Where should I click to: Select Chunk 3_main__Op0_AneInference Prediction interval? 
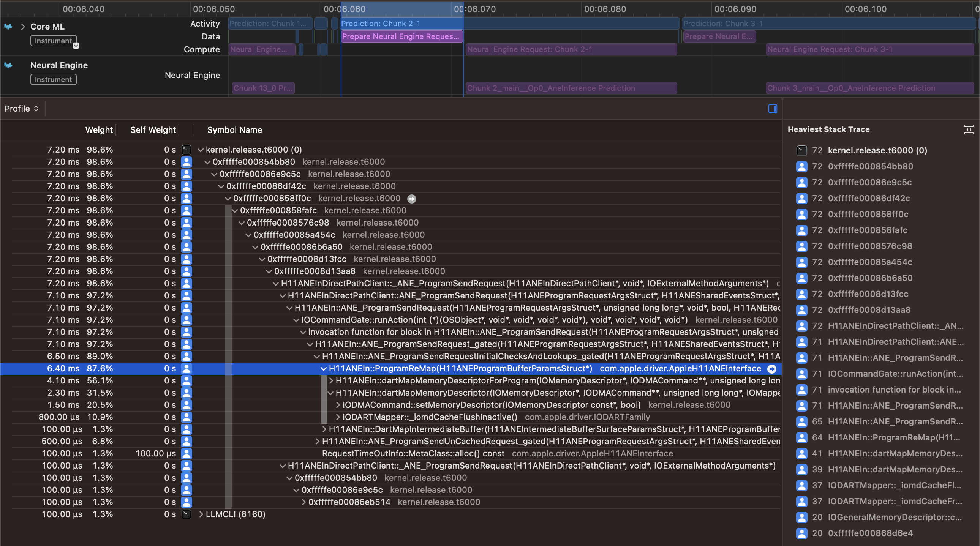point(870,88)
